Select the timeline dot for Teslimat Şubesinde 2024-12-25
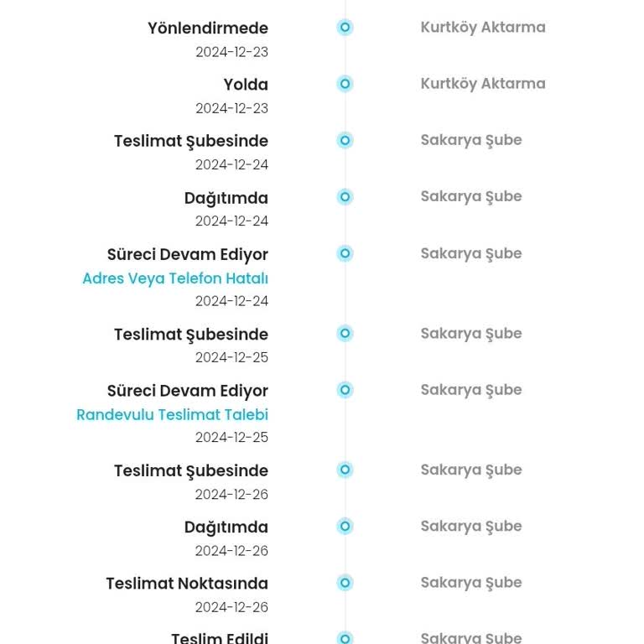Viewport: 644px width, 644px height. point(345,333)
